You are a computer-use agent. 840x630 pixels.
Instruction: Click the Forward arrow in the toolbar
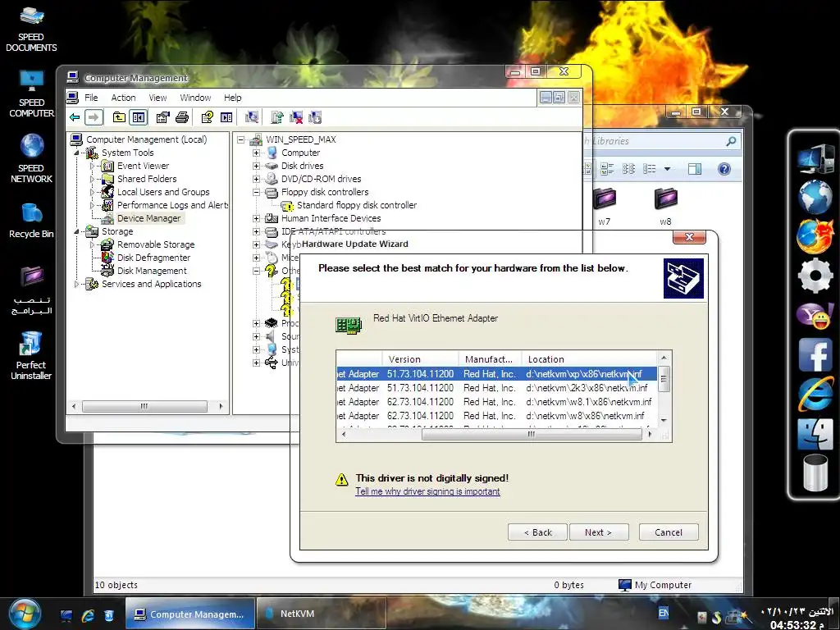point(94,117)
